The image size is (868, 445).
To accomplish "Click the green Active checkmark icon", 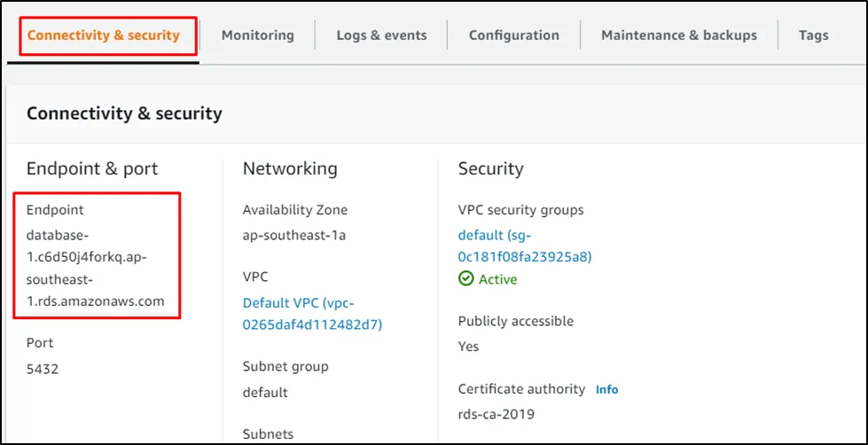I will coord(465,279).
